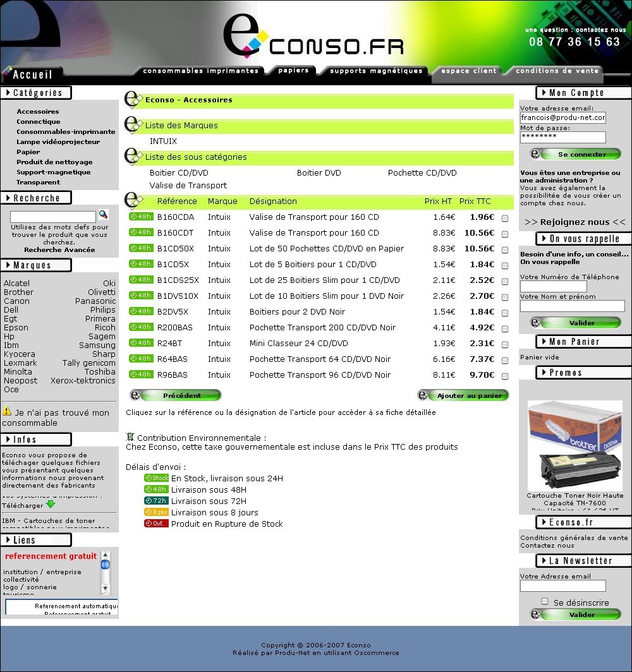Open conditions de vente tab

click(x=557, y=71)
